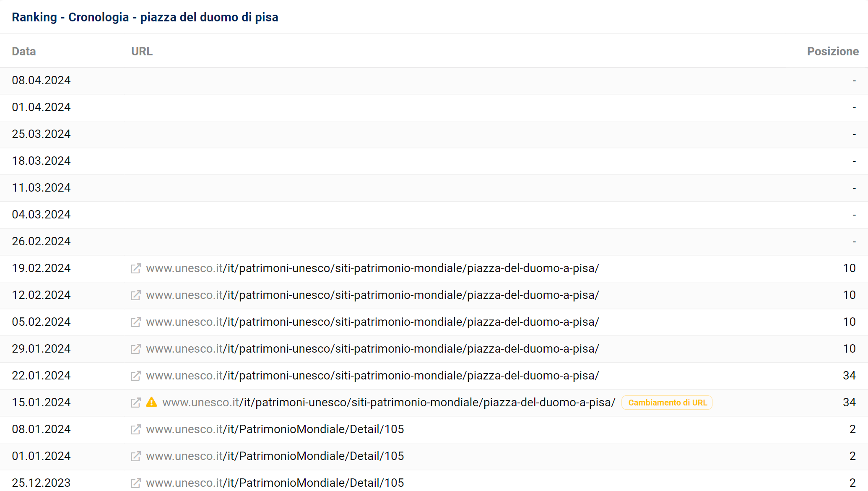Select date cell 19.02.2024

(41, 268)
